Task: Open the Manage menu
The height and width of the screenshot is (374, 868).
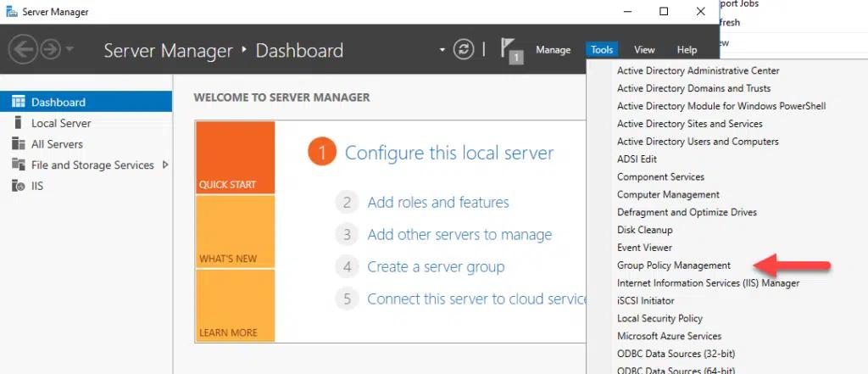Action: [x=553, y=50]
